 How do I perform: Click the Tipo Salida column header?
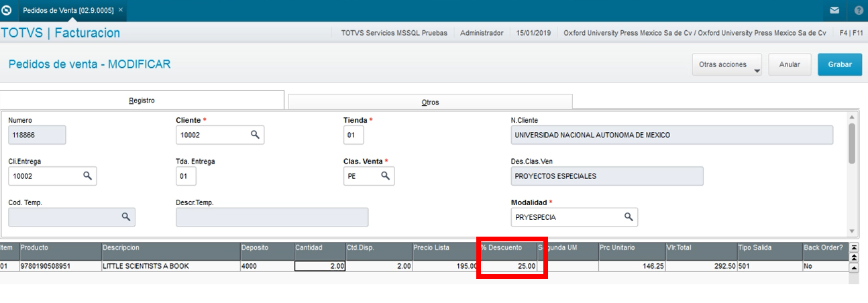[769, 251]
